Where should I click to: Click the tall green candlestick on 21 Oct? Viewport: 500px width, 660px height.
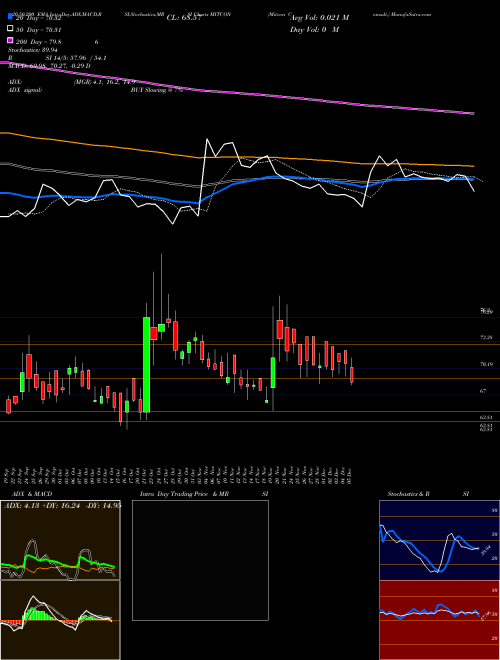(x=146, y=365)
